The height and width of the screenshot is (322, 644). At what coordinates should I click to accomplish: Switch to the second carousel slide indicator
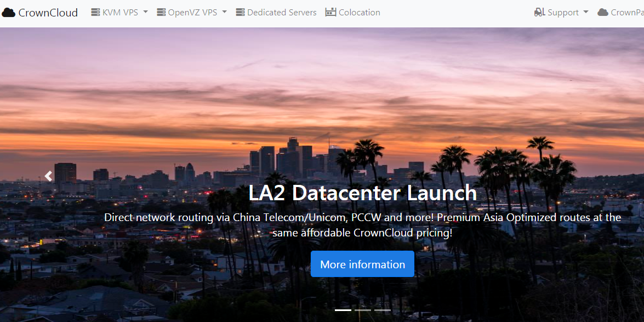(x=363, y=310)
